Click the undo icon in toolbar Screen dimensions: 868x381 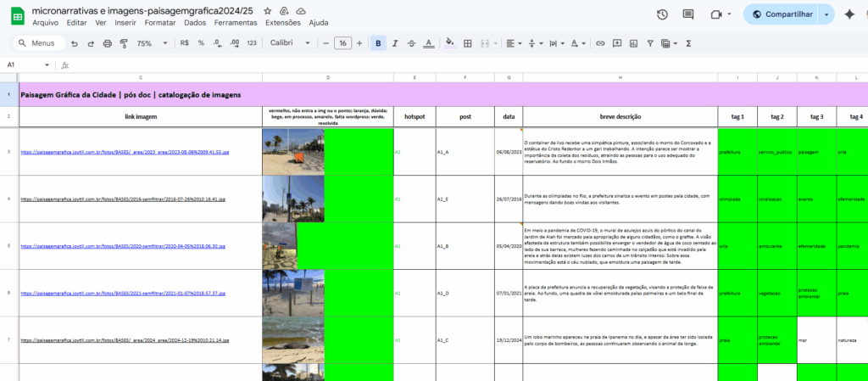coord(75,43)
